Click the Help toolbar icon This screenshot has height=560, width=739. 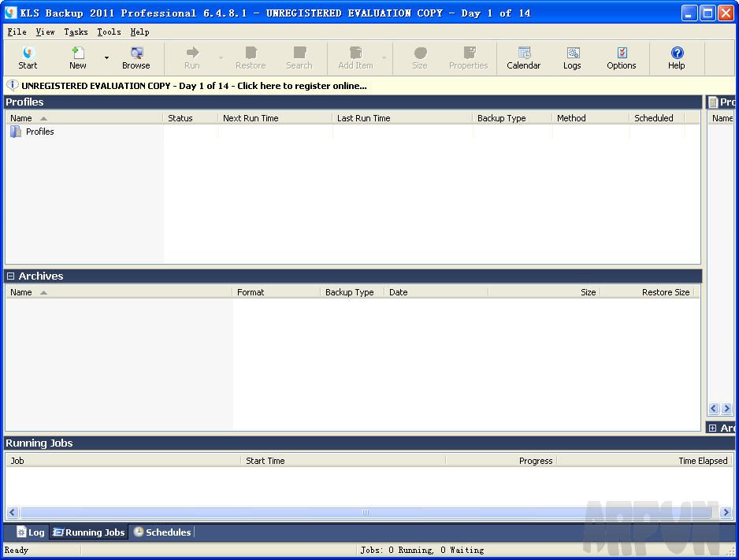(676, 58)
